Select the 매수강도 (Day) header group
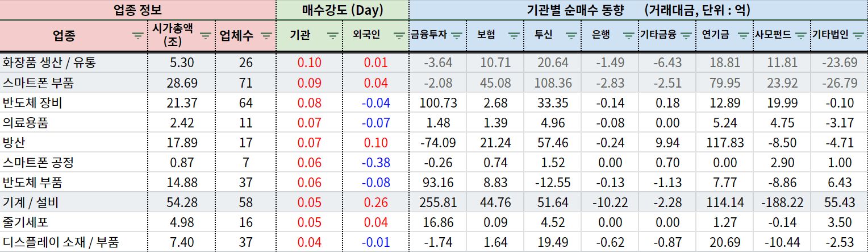The width and height of the screenshot is (868, 252). pyautogui.click(x=343, y=10)
